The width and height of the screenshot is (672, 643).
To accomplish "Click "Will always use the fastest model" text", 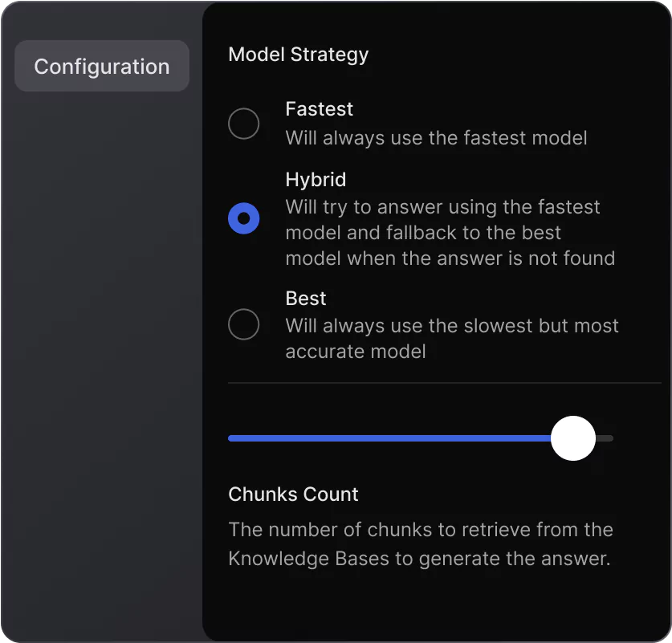I will pos(436,138).
